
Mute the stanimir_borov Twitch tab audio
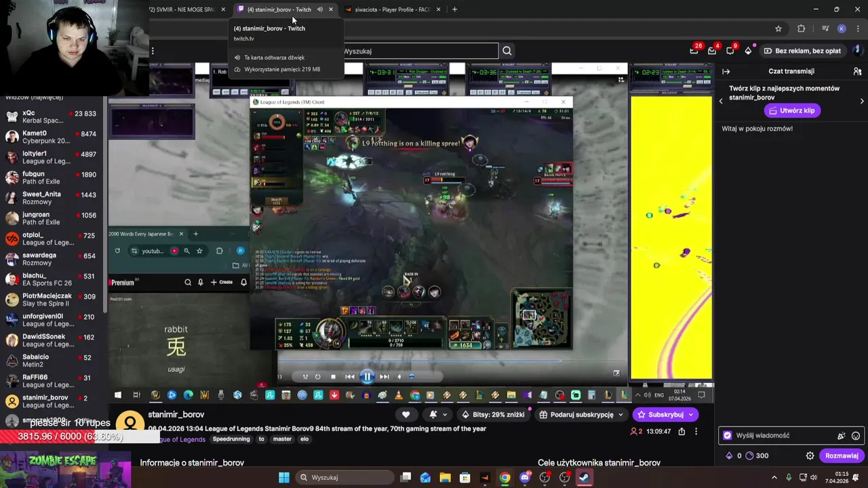(320, 9)
